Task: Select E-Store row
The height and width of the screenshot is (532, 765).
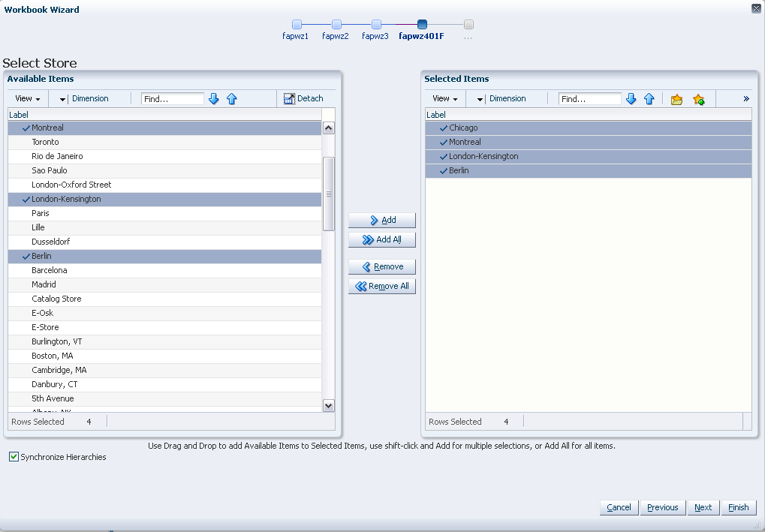Action: pos(165,327)
